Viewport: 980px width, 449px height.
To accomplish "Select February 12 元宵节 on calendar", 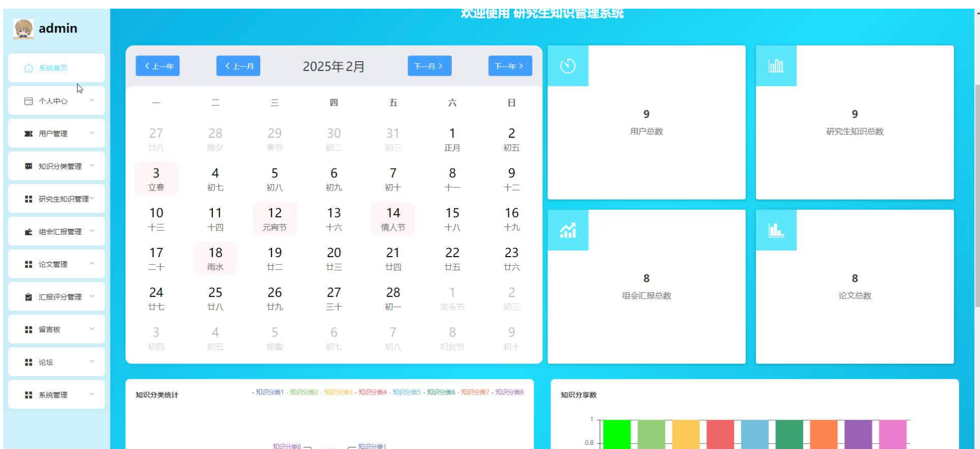I will pos(275,219).
